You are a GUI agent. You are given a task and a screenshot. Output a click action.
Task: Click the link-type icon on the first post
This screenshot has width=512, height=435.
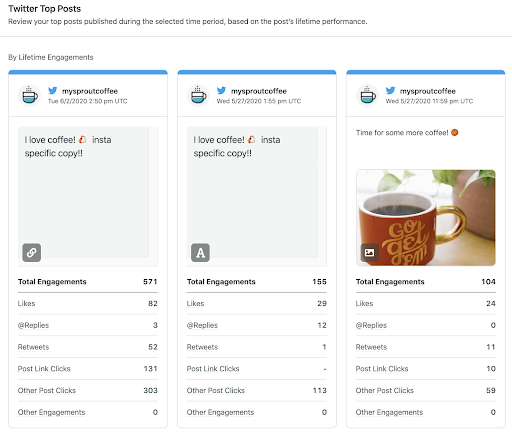32,252
